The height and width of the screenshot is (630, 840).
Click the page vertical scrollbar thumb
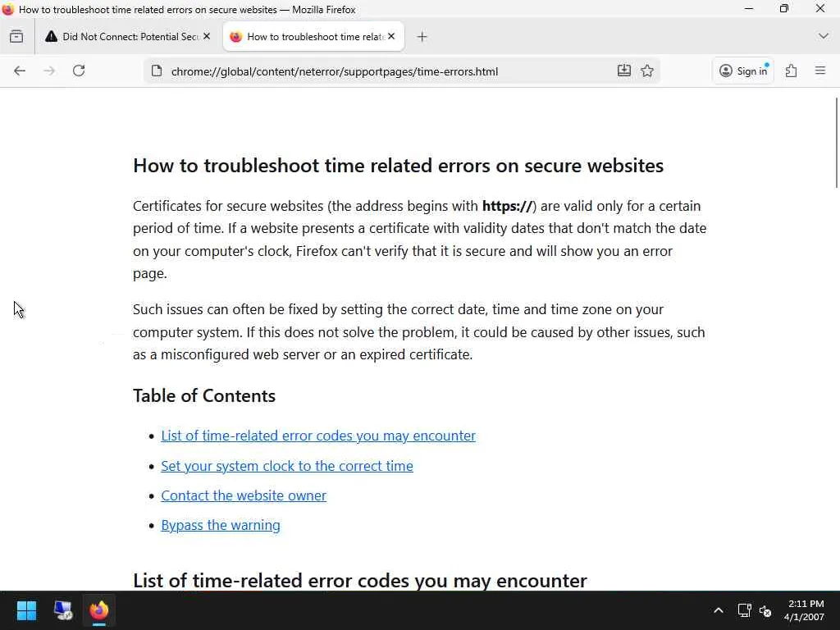(836, 143)
